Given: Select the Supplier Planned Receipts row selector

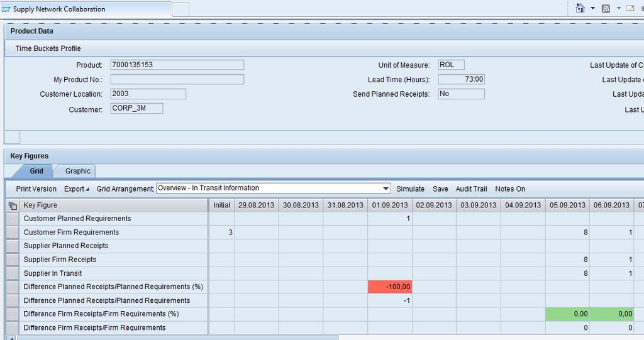Looking at the screenshot, I should tap(13, 246).
